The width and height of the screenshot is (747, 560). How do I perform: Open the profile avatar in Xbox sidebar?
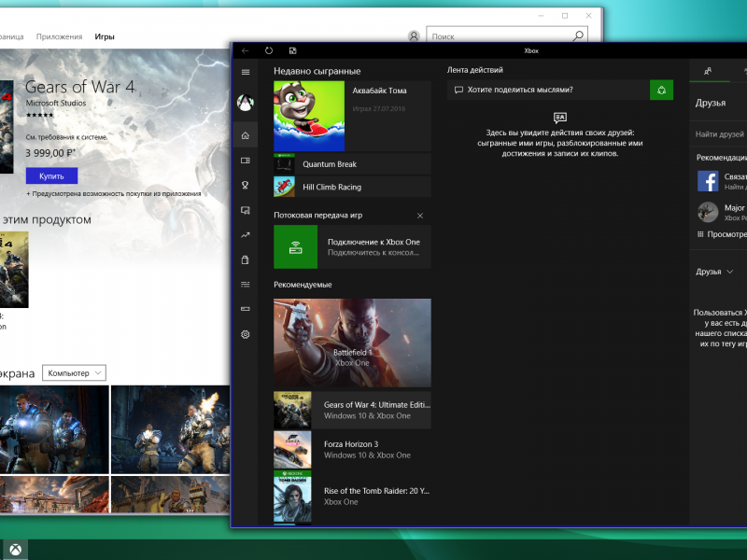[246, 103]
